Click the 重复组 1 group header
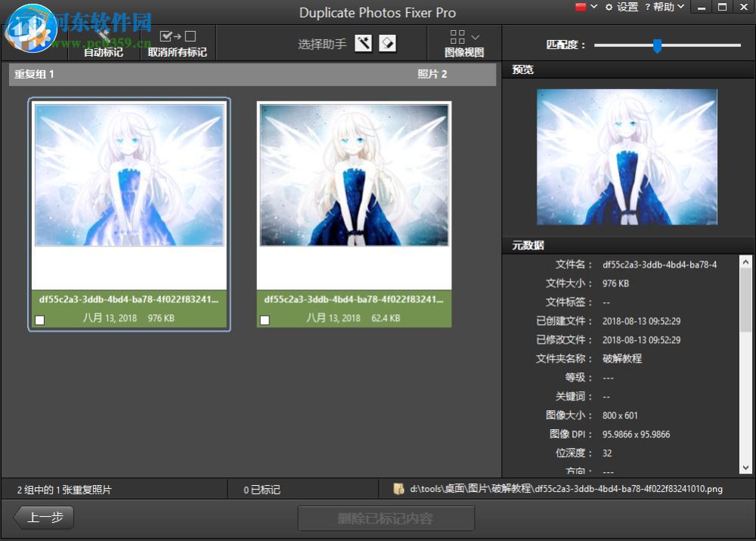The width and height of the screenshot is (756, 541). (x=35, y=75)
